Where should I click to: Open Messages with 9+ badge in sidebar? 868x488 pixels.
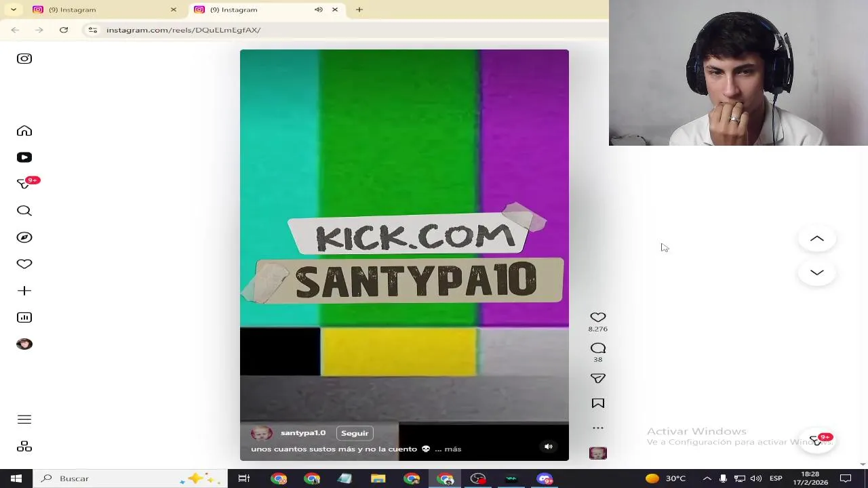(x=26, y=184)
